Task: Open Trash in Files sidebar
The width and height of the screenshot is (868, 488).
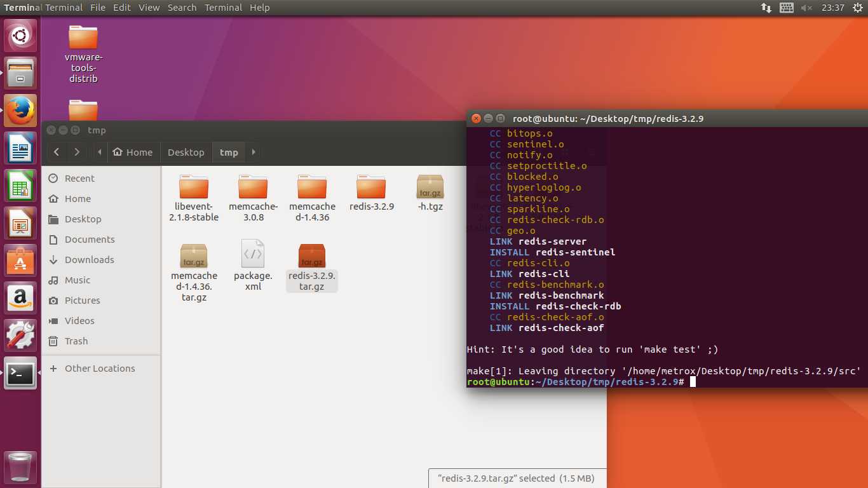Action: tap(101, 341)
